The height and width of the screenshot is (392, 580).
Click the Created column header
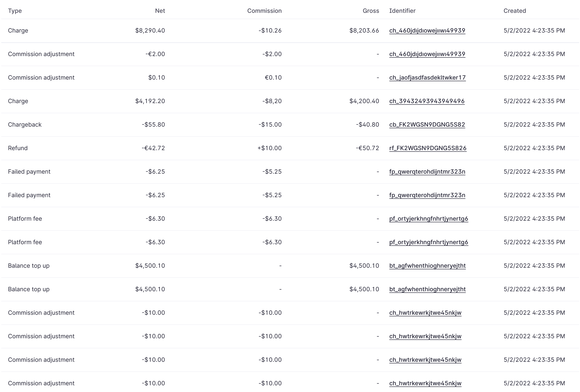click(x=515, y=11)
